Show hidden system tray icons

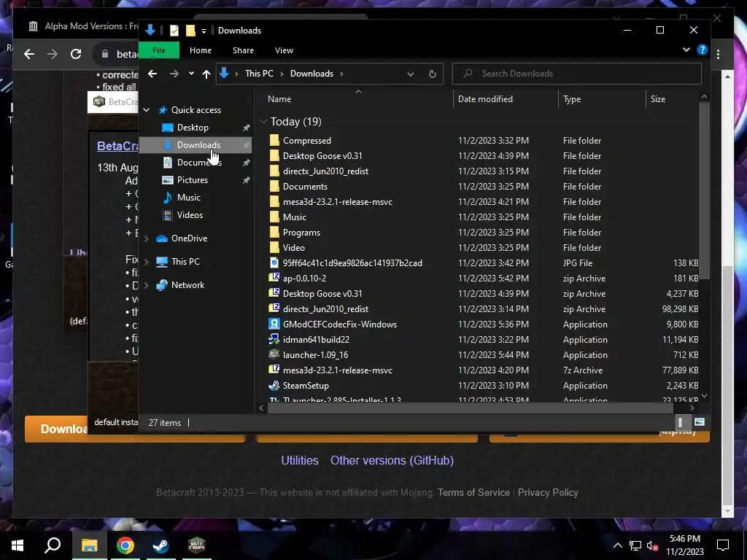(x=617, y=545)
